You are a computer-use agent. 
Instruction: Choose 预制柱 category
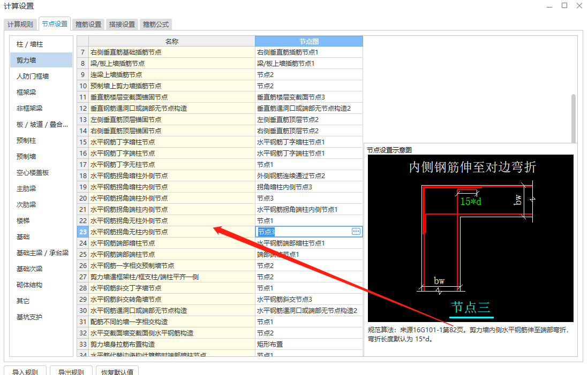pyautogui.click(x=41, y=141)
